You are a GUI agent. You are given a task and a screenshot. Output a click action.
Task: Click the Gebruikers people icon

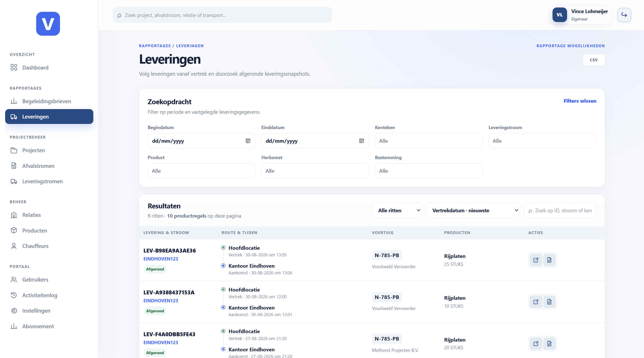point(14,280)
